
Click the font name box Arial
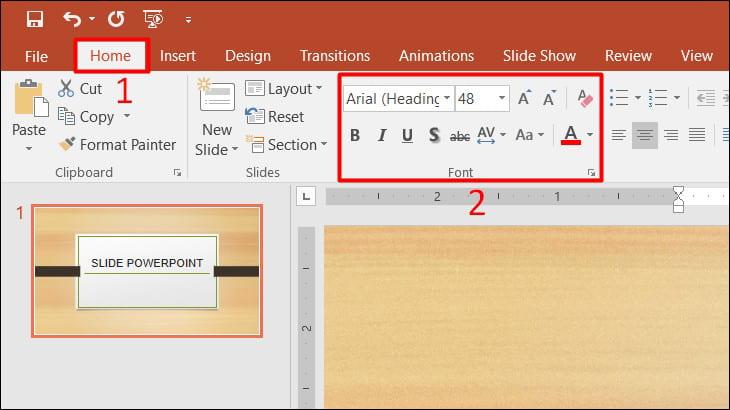click(392, 99)
